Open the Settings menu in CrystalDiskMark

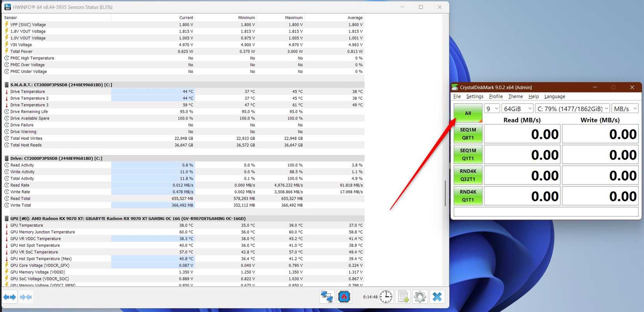click(x=475, y=96)
